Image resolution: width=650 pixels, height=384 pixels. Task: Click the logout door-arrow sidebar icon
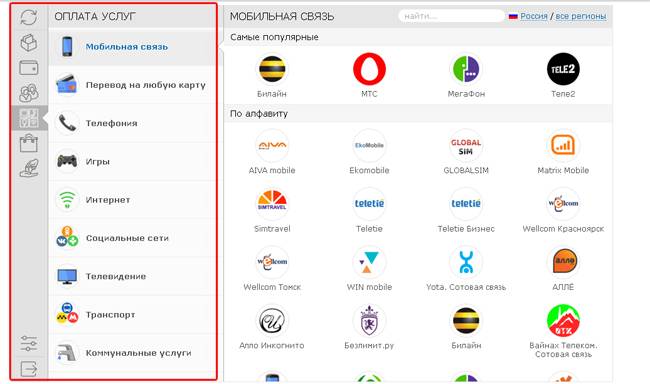tap(29, 368)
